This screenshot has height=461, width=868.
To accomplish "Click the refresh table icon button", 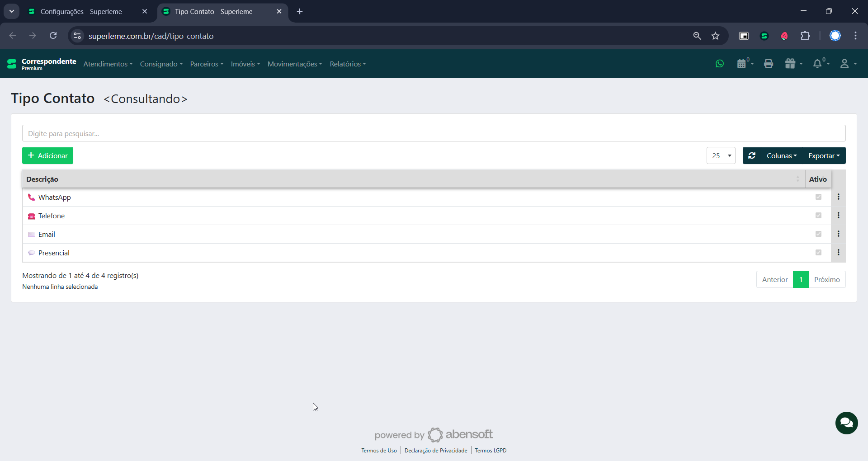I will [752, 155].
